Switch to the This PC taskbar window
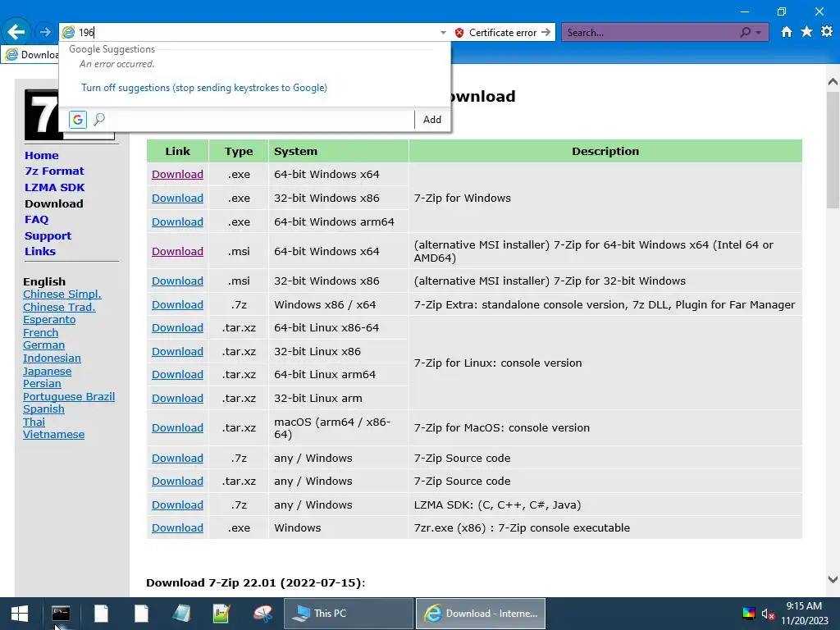The height and width of the screenshot is (630, 840). pos(348,614)
